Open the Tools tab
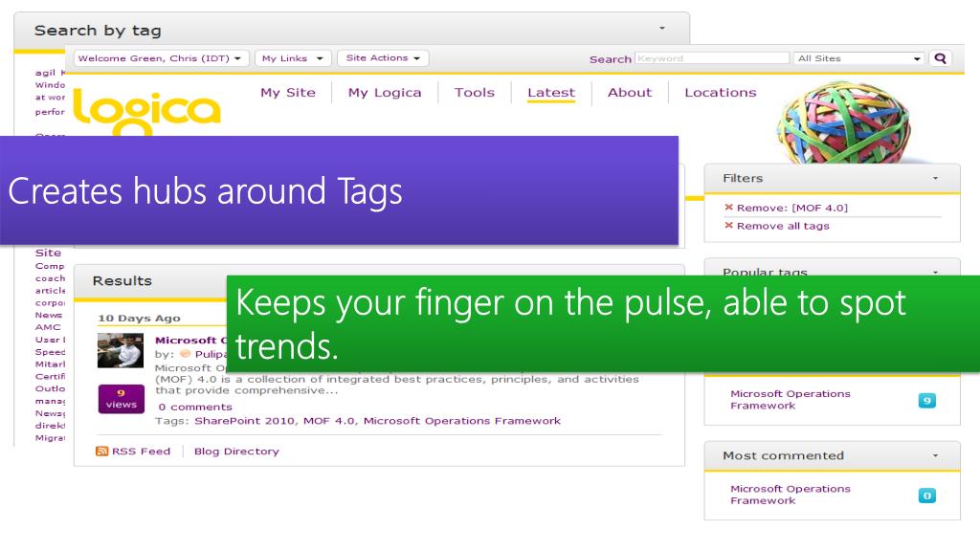This screenshot has height=551, width=980. pos(475,93)
